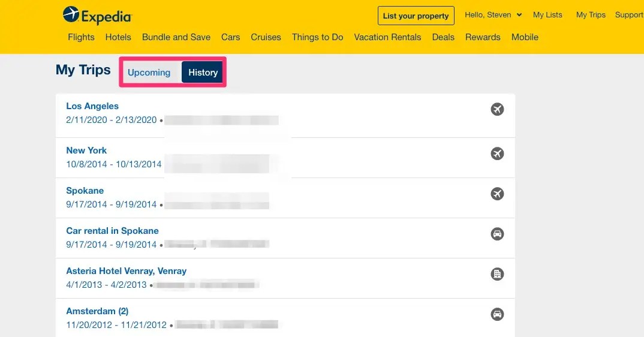Click the car icon for Car rental in Spokane

(x=497, y=234)
